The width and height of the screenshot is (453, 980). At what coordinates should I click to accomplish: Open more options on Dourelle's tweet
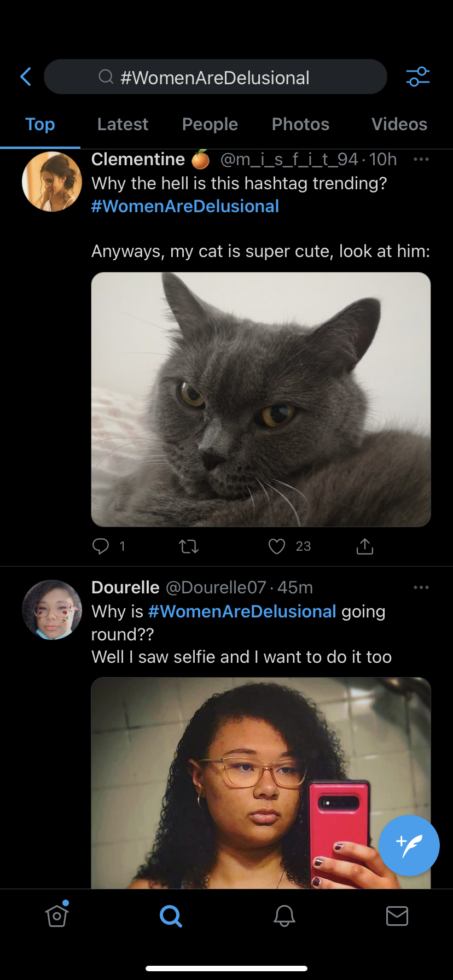coord(421,587)
